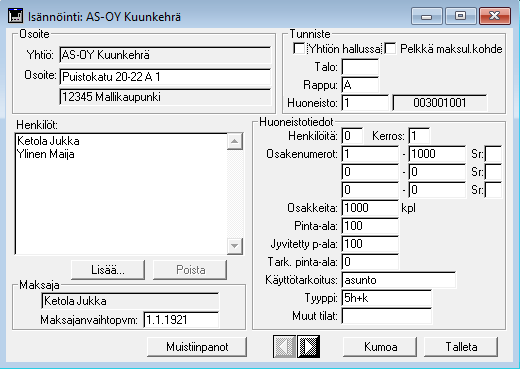Click first row Sr field
Image resolution: width=520 pixels, height=369 pixels.
click(x=493, y=154)
